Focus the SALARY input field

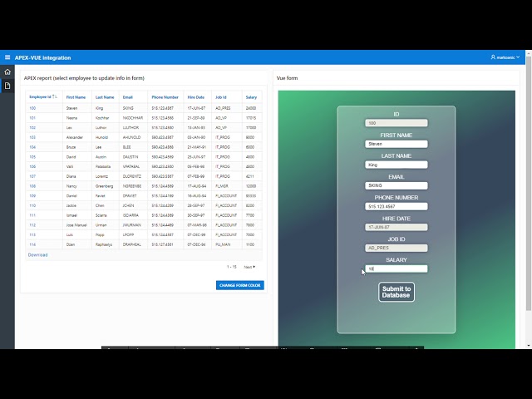pos(397,268)
